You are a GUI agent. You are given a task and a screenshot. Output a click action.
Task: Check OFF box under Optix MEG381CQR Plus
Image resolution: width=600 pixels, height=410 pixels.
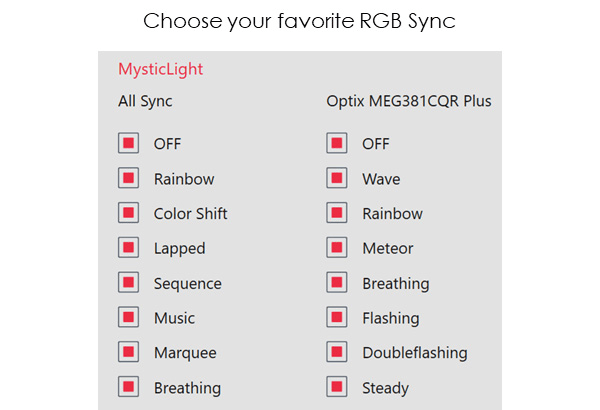pyautogui.click(x=337, y=144)
